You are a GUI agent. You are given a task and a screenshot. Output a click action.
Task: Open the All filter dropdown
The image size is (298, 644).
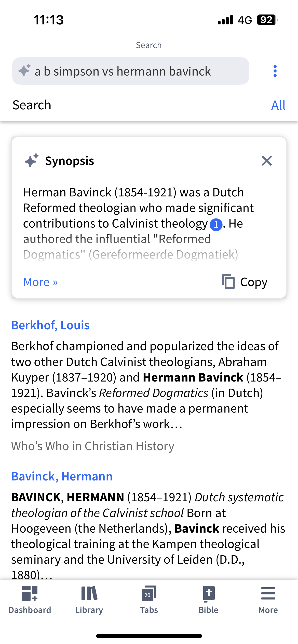[x=278, y=105]
